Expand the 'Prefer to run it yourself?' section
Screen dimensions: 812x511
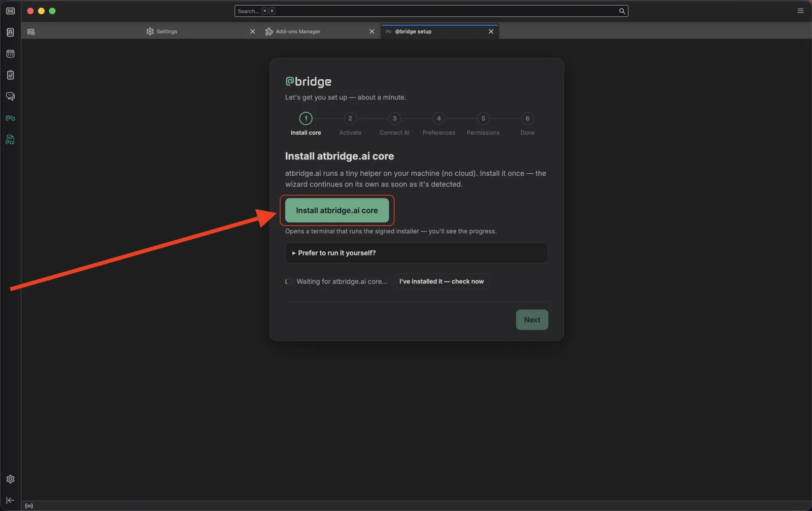click(x=417, y=253)
